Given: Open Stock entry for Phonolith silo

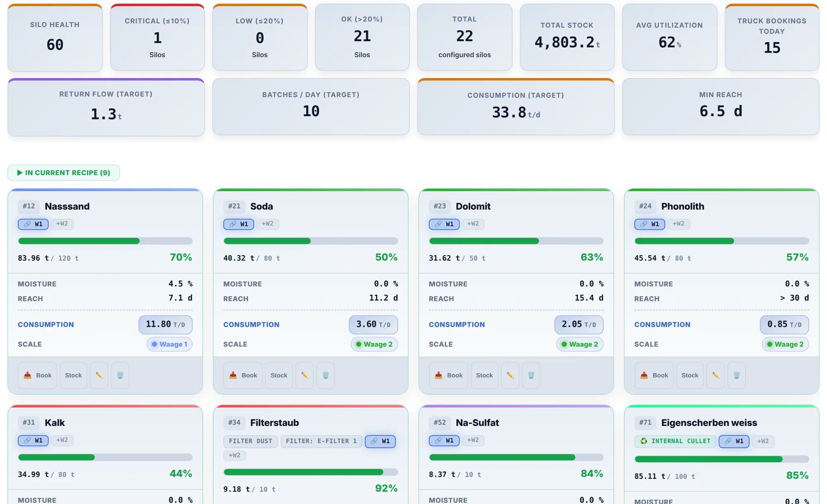Looking at the screenshot, I should point(690,375).
